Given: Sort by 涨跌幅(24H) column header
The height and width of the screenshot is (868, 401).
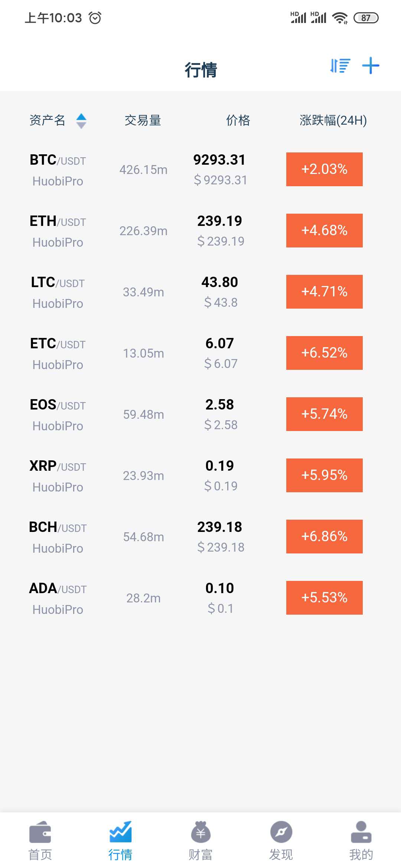Looking at the screenshot, I should point(333,121).
